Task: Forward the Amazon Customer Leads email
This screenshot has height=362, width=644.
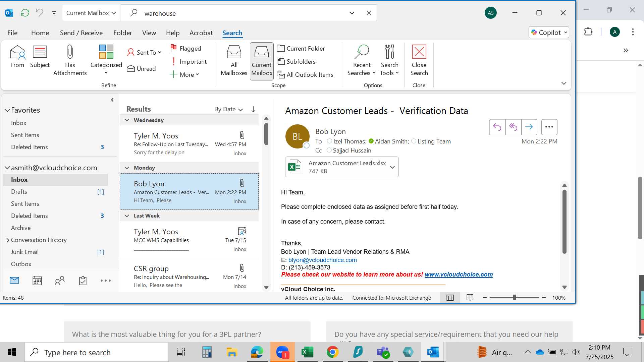Action: coord(529,127)
